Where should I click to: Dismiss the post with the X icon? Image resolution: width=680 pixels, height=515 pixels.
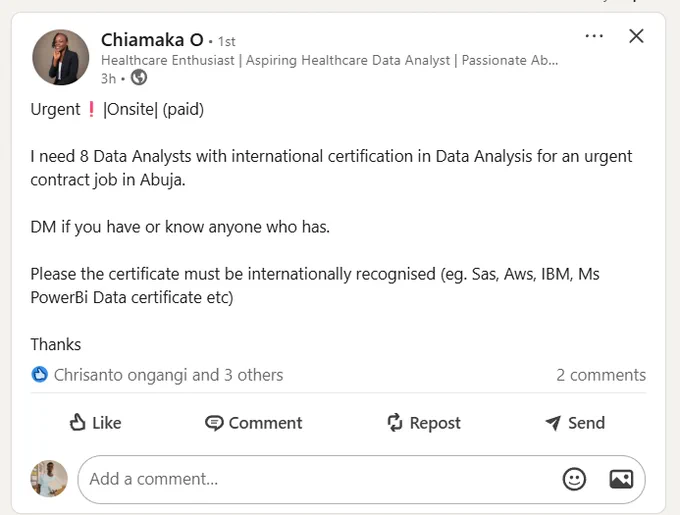(636, 36)
